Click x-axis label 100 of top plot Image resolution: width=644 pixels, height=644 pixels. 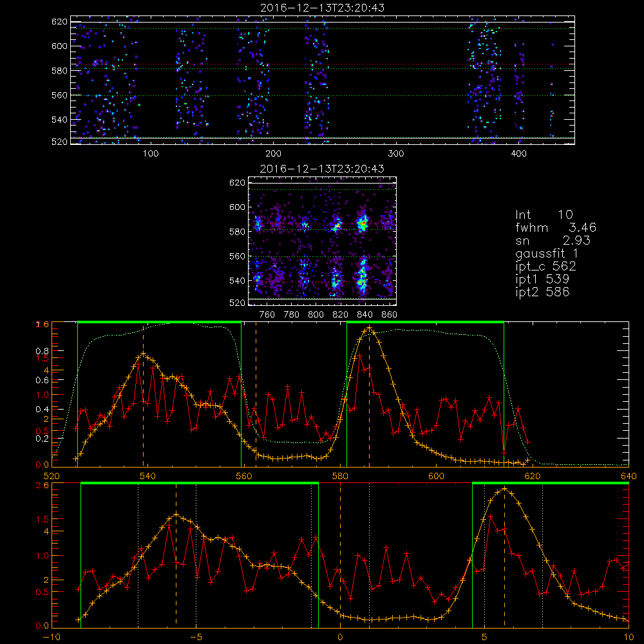(151, 154)
